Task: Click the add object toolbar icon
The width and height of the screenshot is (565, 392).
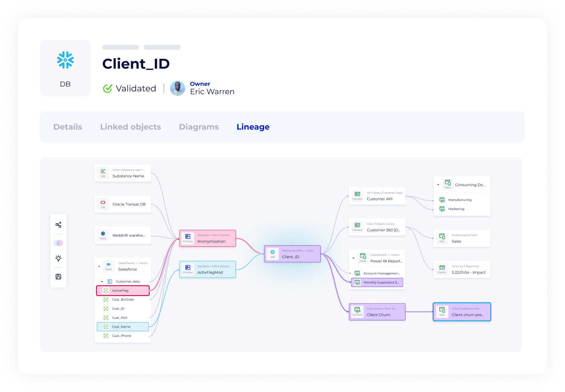Action: click(x=58, y=225)
